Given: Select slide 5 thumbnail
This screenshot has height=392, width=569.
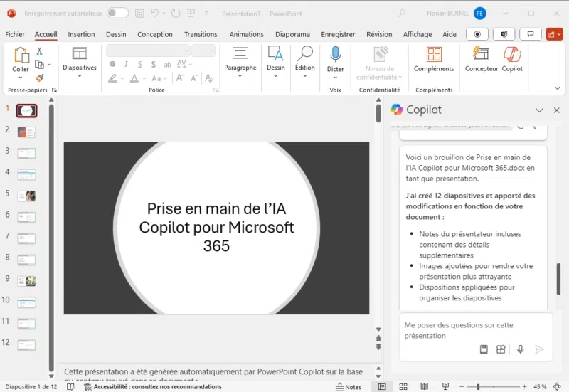Looking at the screenshot, I should [26, 195].
